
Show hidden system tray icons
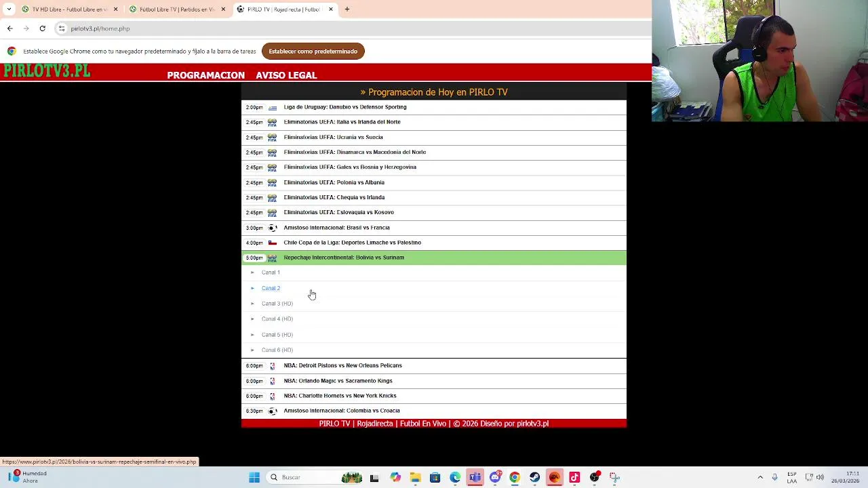pos(760,477)
